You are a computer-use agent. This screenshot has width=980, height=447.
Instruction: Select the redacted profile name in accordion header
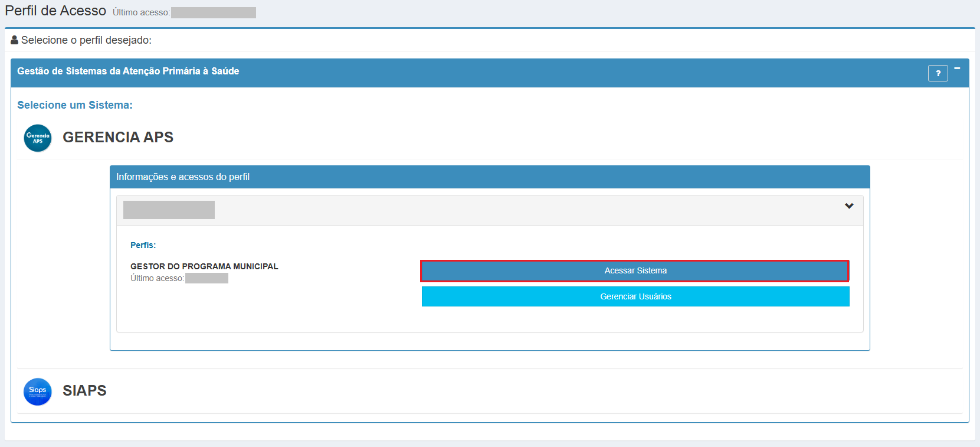tap(169, 210)
